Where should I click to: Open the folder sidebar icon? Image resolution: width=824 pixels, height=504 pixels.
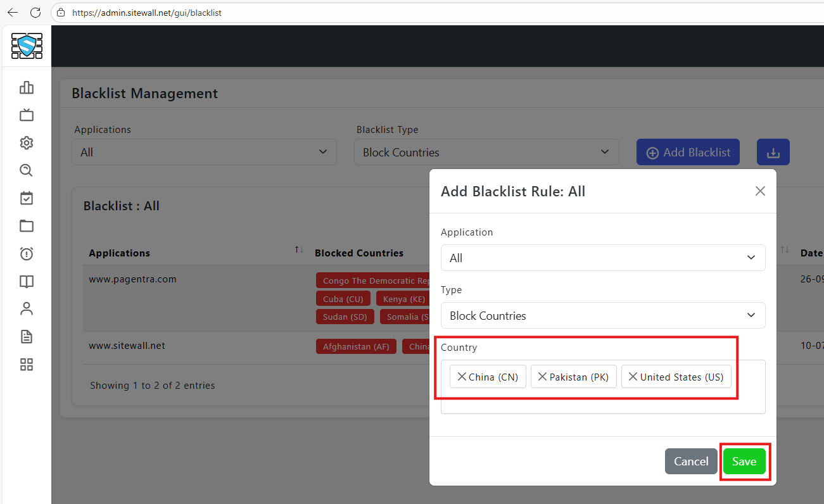27,226
